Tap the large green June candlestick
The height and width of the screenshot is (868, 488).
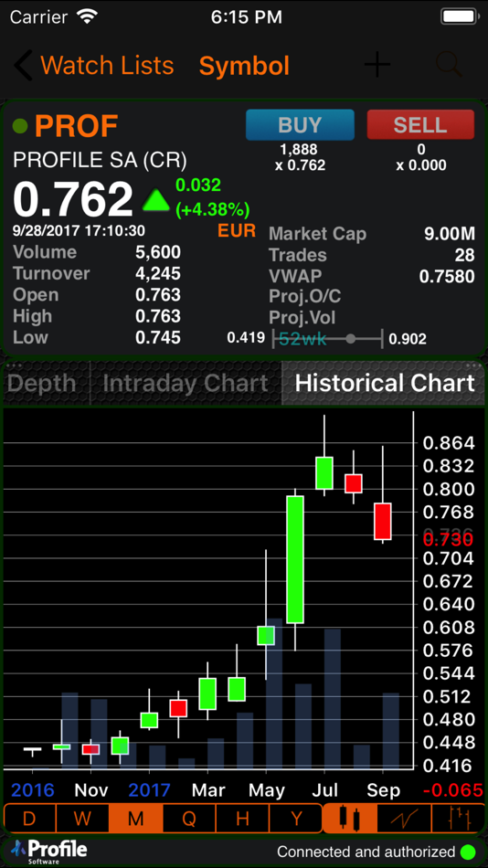click(x=294, y=560)
